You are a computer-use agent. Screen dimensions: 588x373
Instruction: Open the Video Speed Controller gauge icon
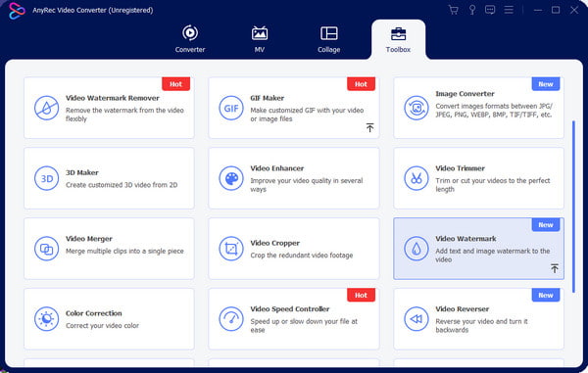tap(231, 319)
